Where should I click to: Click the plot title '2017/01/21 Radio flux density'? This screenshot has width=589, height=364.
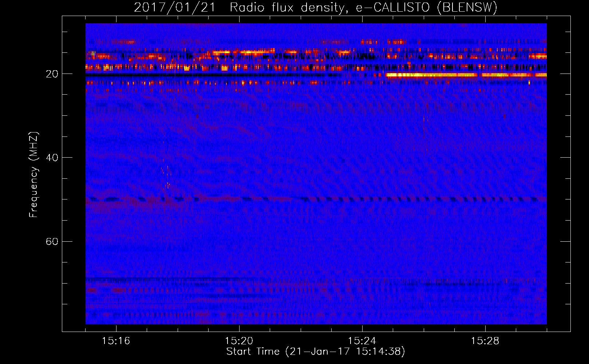point(315,8)
